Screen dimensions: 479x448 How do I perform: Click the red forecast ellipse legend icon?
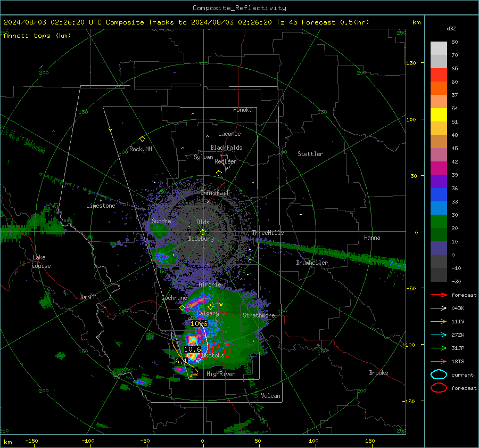pyautogui.click(x=439, y=388)
